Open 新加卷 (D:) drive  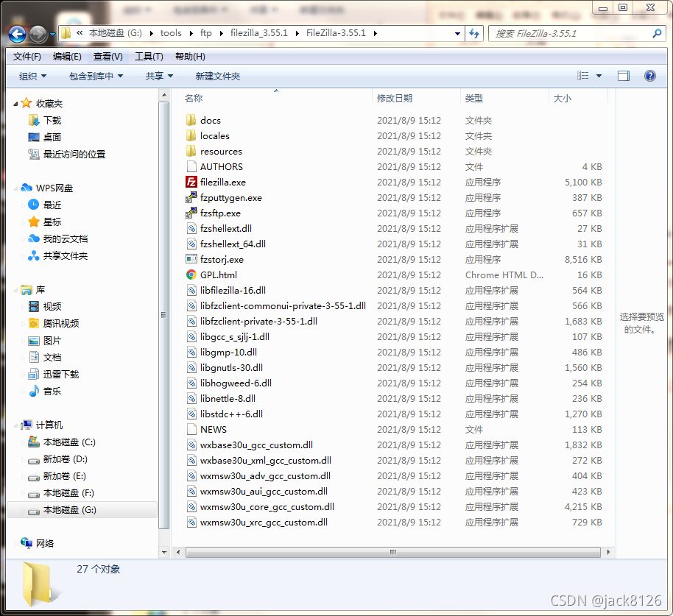pyautogui.click(x=66, y=459)
